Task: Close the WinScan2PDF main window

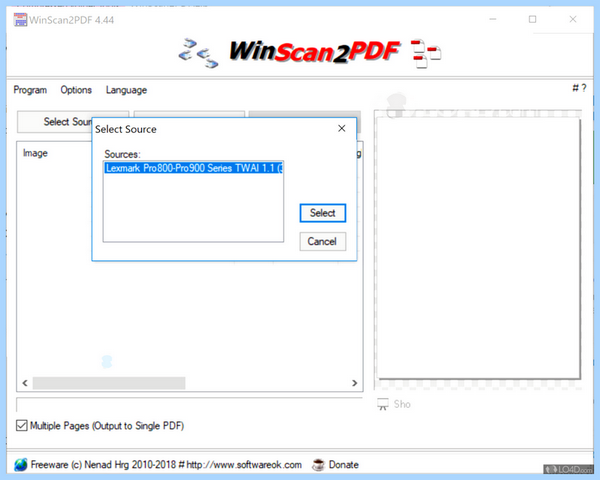Action: (572, 19)
